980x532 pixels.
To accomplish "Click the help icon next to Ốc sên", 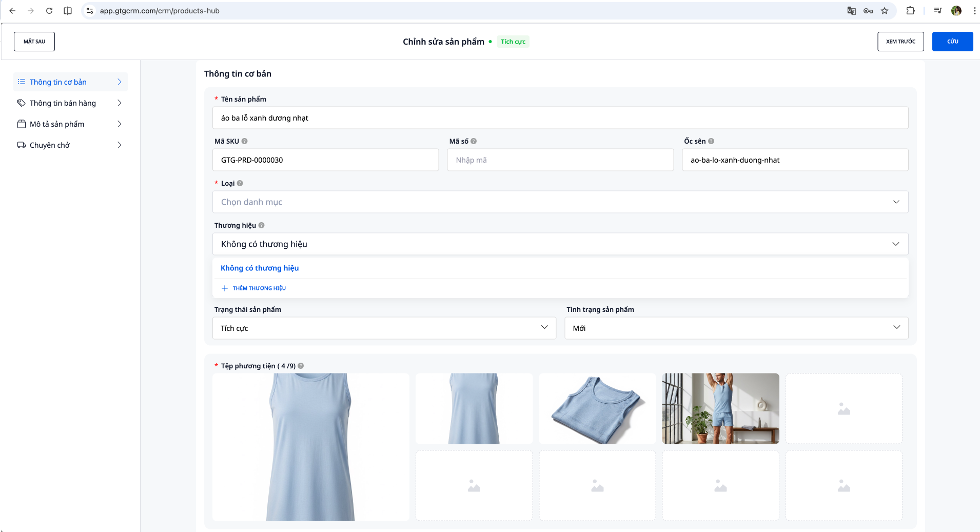I will (x=711, y=141).
